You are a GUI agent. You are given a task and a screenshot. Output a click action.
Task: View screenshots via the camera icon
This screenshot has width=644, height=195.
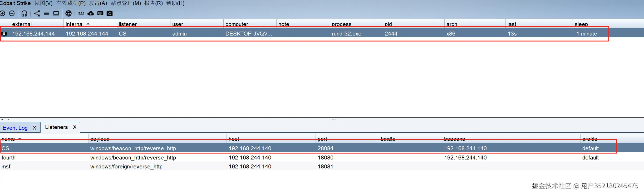click(x=110, y=13)
